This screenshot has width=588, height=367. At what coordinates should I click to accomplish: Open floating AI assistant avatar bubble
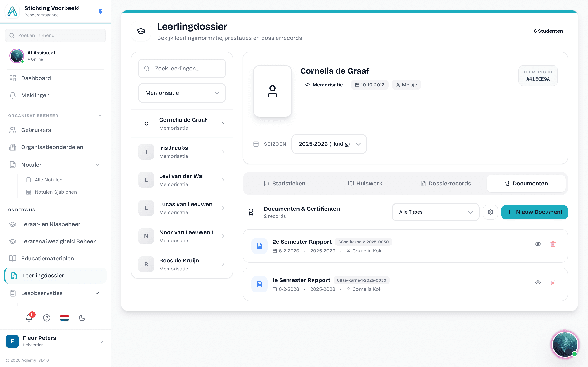click(x=565, y=344)
